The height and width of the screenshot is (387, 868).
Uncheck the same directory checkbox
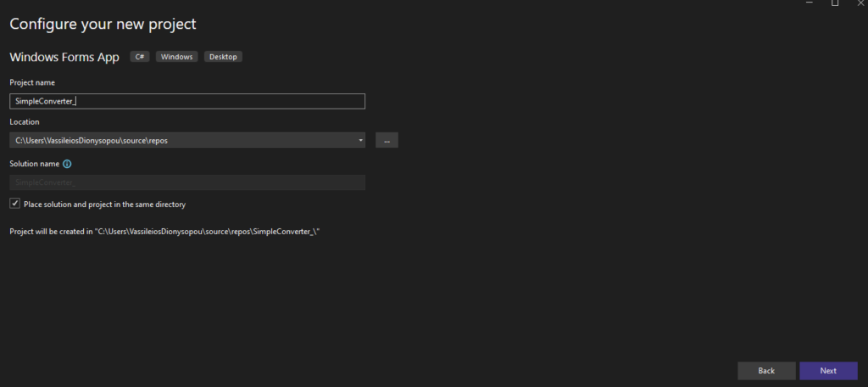point(14,205)
